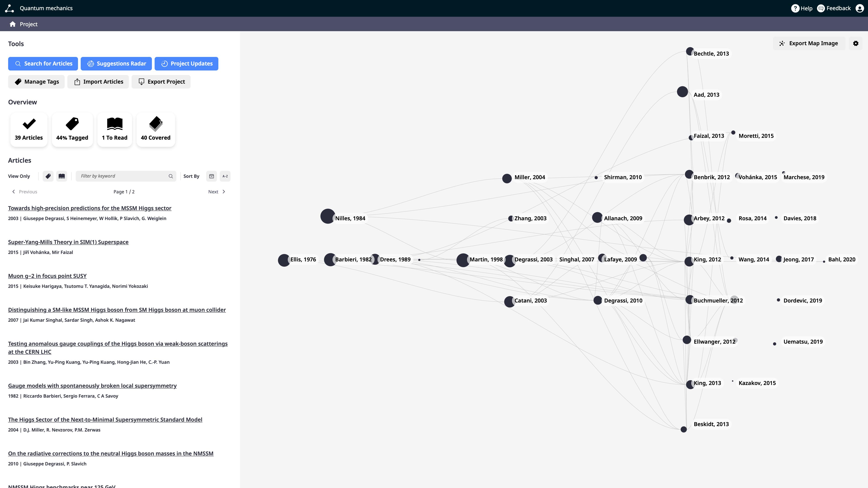Go to home icon in breadcrumb bar

[x=13, y=24]
